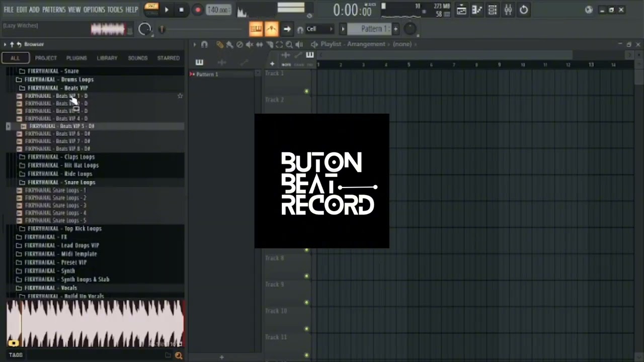Click the white arrow toolbar button
The width and height of the screenshot is (644, 362).
tap(287, 29)
